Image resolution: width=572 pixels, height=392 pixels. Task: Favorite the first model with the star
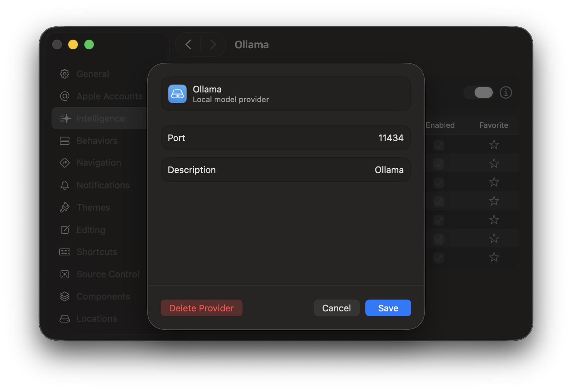(494, 145)
